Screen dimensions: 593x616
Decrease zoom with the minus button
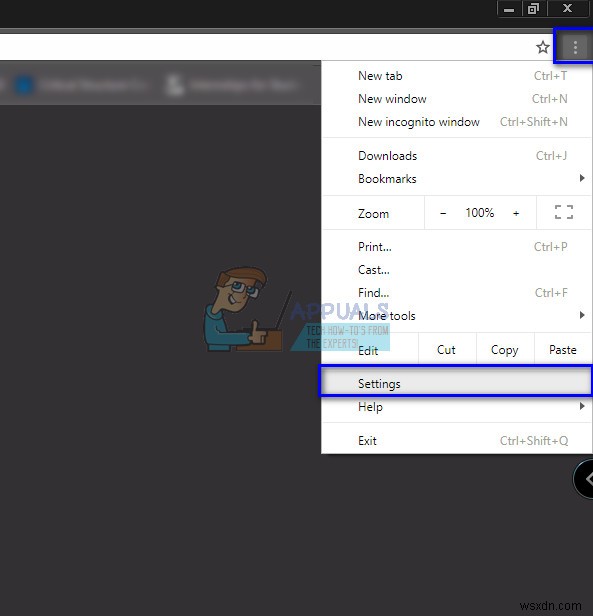tap(443, 213)
